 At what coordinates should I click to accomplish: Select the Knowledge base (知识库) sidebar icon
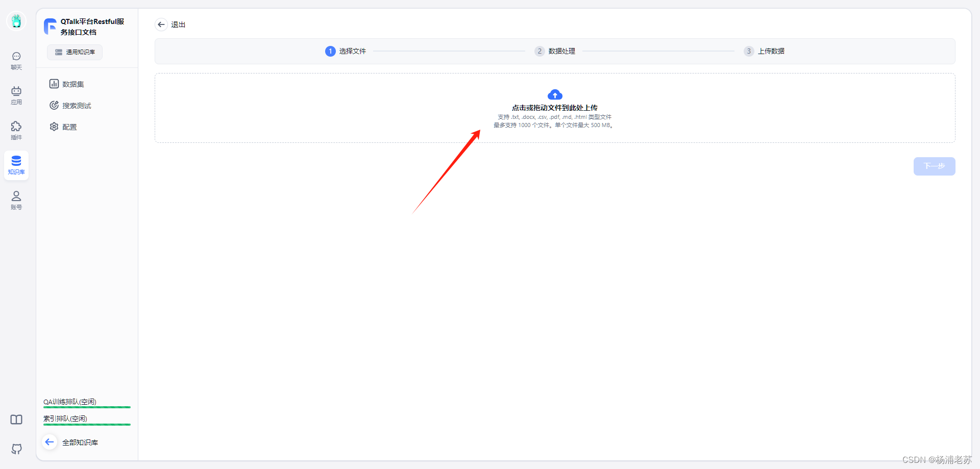pos(16,165)
